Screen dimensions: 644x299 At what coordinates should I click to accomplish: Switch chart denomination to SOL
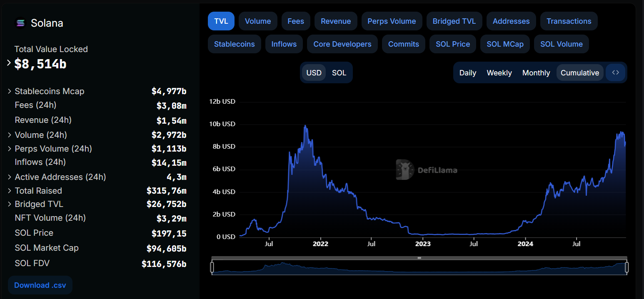click(339, 73)
